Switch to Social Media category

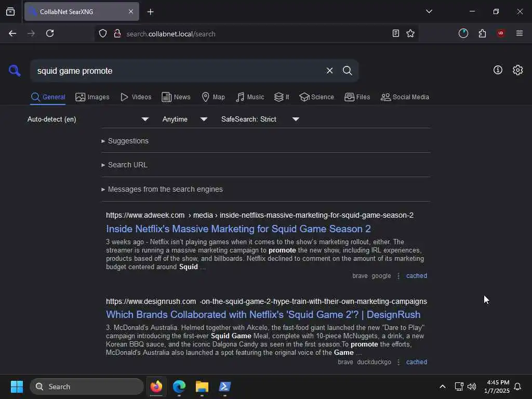(405, 97)
